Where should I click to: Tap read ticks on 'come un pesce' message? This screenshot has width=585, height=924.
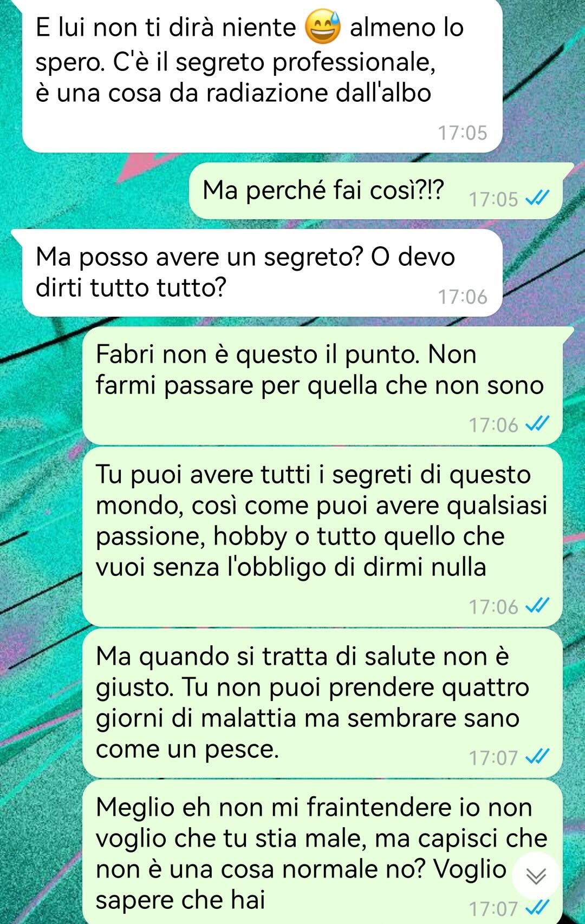(538, 757)
